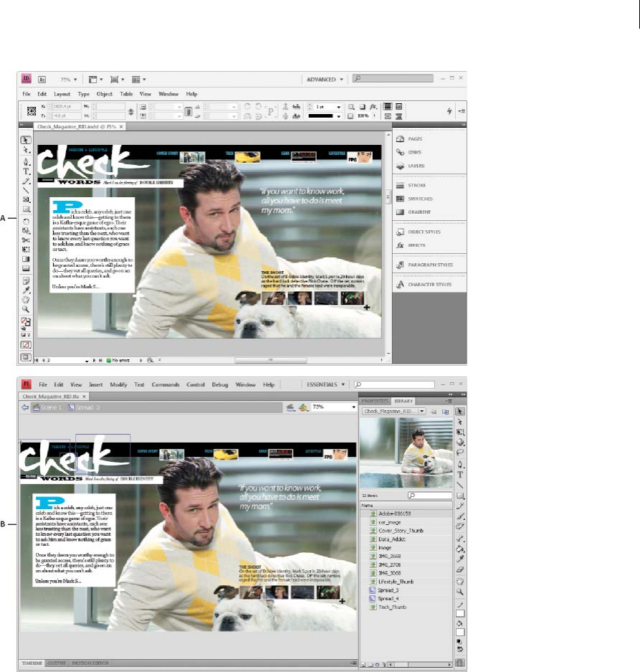Open the ESSENTIALS workspace switcher in Flash

coord(325,384)
